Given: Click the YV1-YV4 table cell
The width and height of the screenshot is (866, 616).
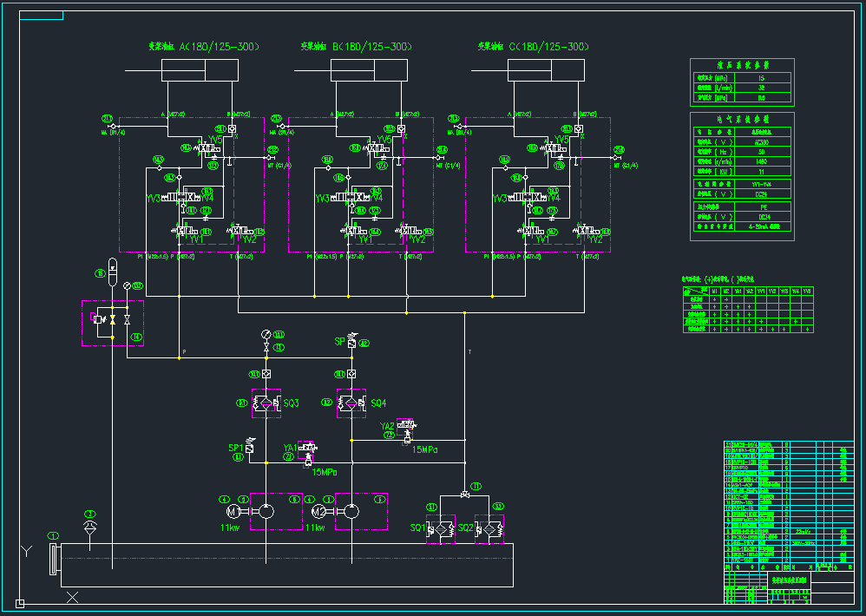Looking at the screenshot, I should click(x=762, y=184).
